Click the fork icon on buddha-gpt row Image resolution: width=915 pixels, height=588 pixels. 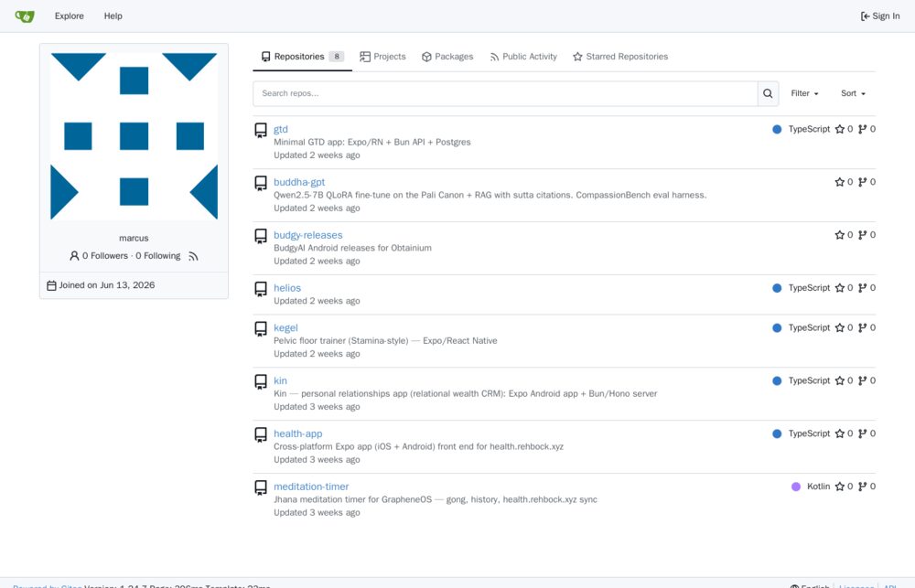[x=863, y=182]
